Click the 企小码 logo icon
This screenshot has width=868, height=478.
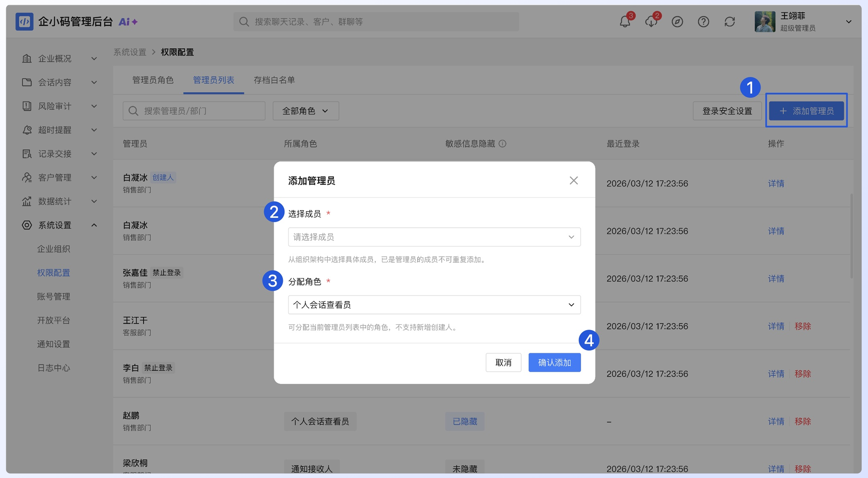(x=24, y=21)
